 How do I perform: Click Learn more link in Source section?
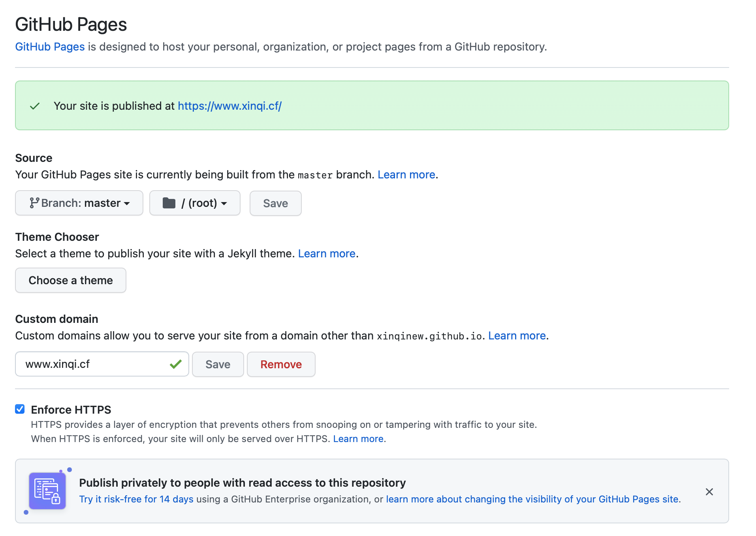[x=406, y=174]
